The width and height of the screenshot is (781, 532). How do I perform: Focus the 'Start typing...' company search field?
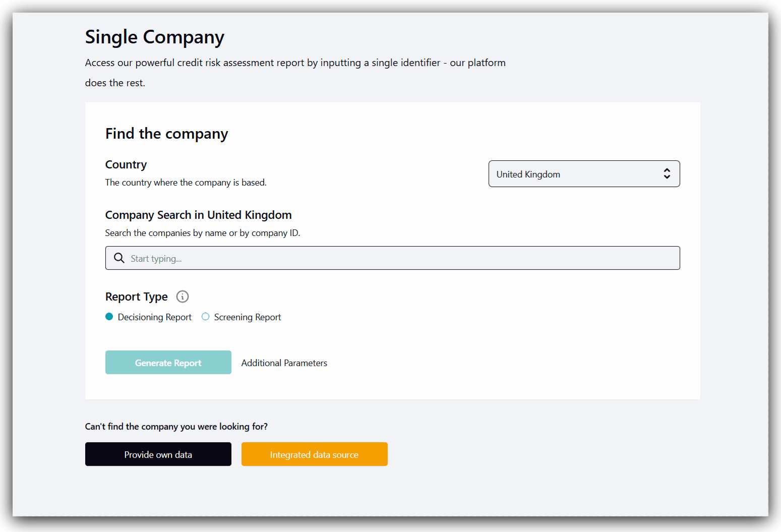coord(398,258)
